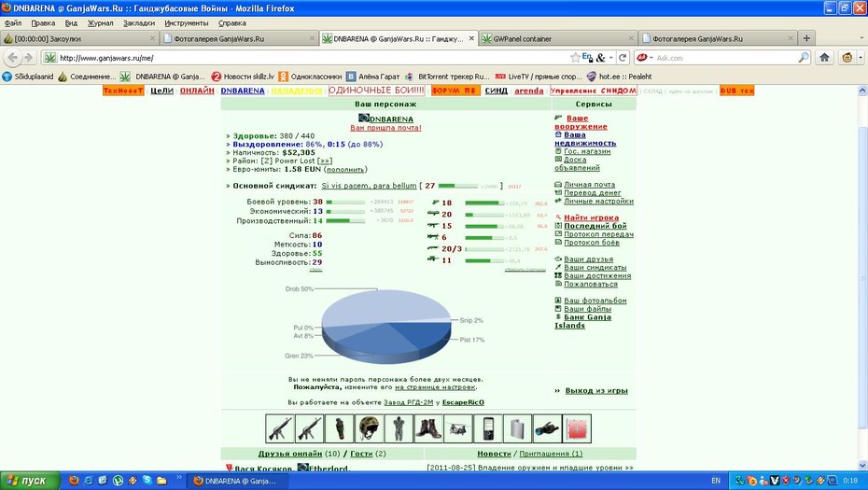Viewport: 868px width, 490px height.
Task: Open the Приглашения (1) link
Action: click(551, 454)
